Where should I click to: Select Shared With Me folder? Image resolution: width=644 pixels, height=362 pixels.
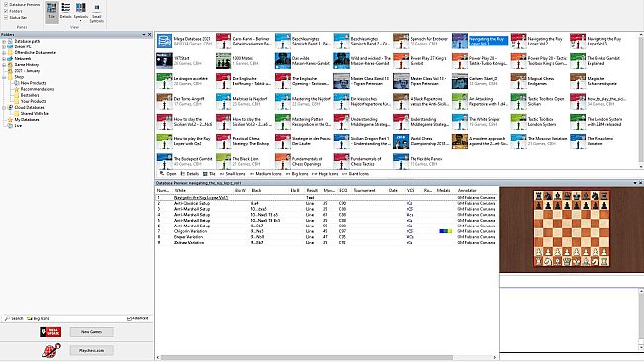(35, 114)
